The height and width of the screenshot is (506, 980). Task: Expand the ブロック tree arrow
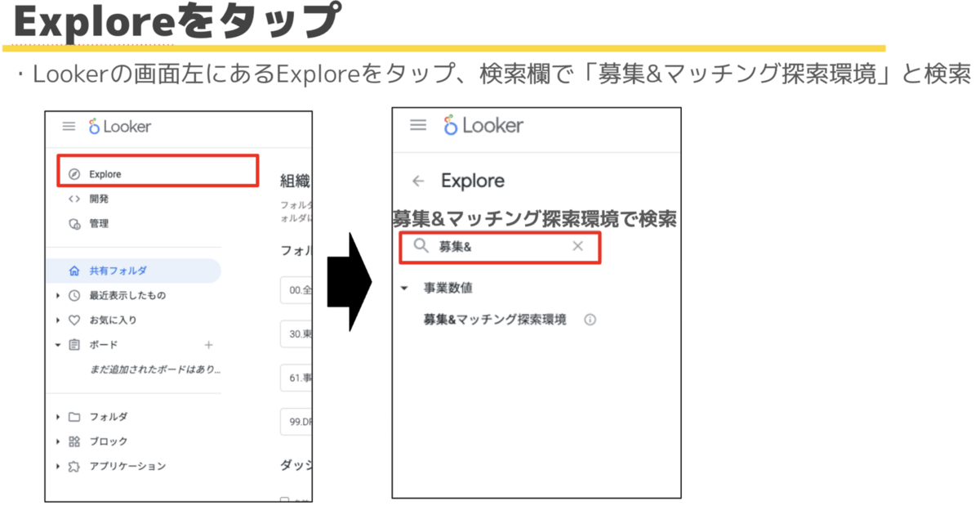[x=58, y=441]
